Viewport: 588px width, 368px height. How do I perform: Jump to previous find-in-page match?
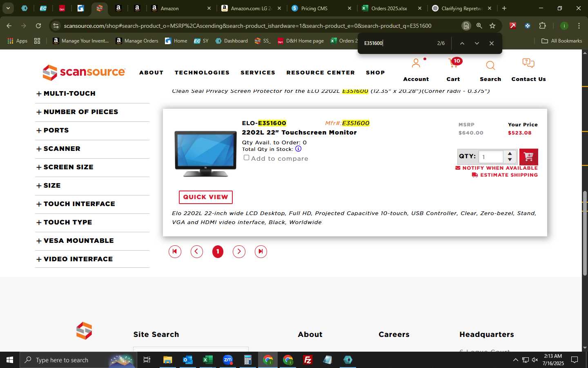coord(462,43)
